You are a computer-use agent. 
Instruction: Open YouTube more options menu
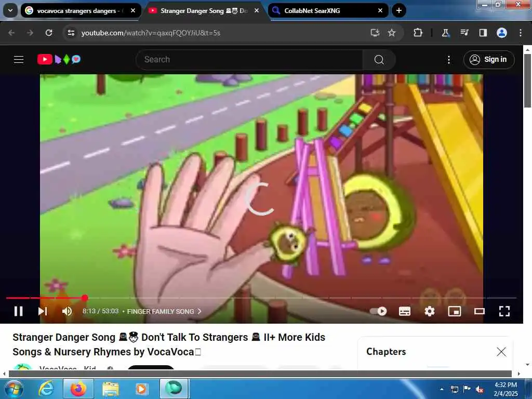(449, 60)
